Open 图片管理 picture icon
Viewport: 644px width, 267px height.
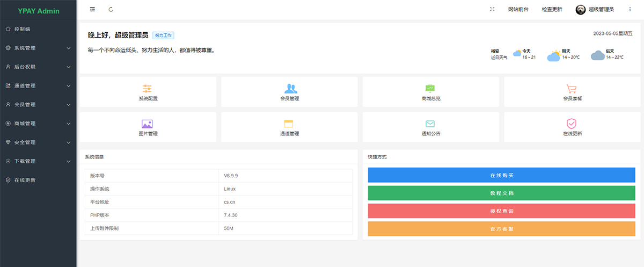(x=148, y=124)
